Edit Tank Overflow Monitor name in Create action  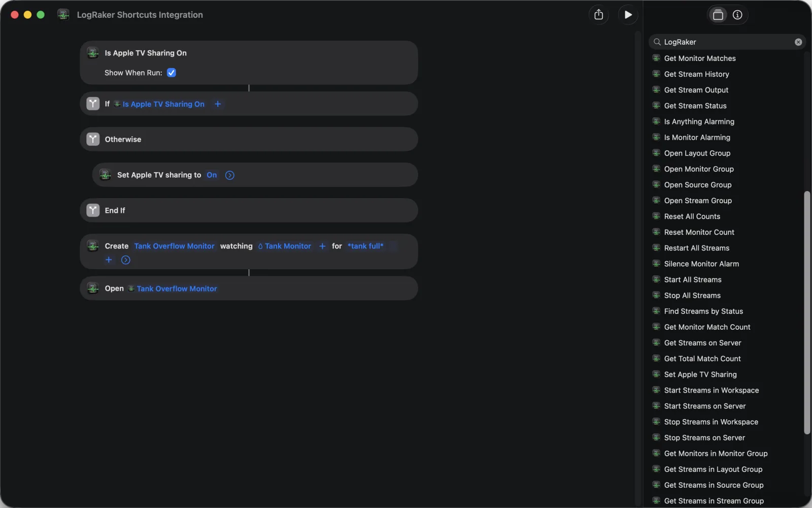pos(174,246)
